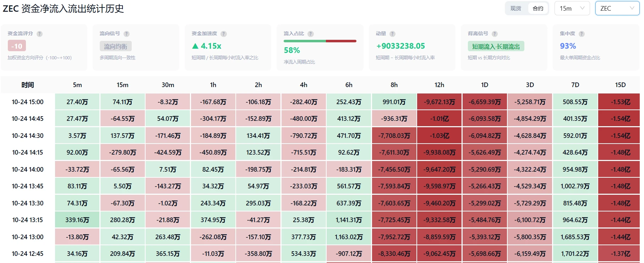
Task: Click the 1h column header
Action: tap(213, 85)
